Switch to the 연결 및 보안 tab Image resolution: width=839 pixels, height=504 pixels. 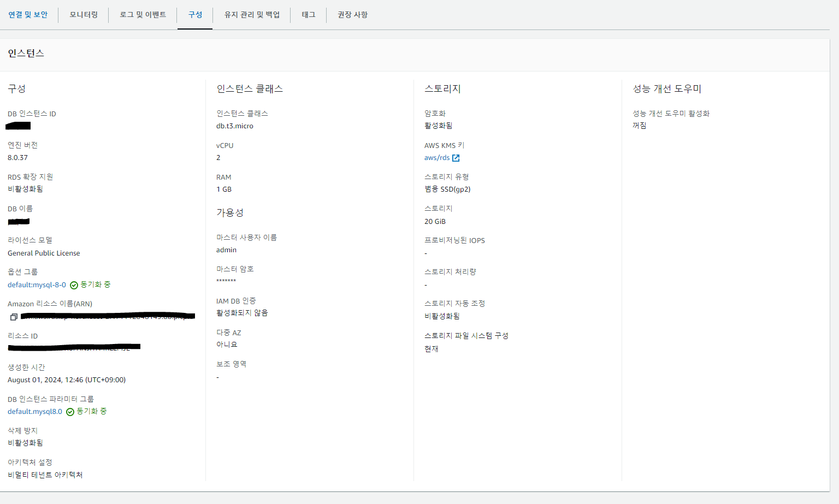28,15
